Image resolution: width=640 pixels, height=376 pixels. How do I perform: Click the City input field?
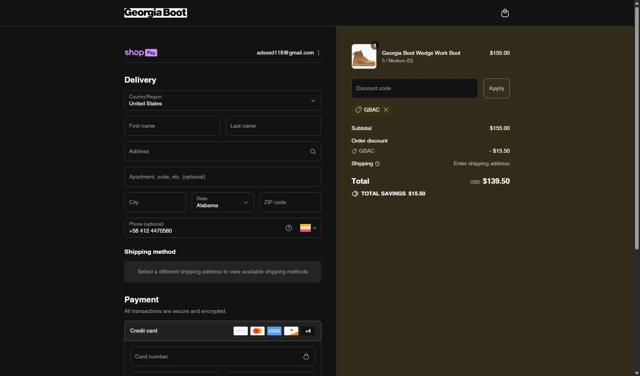[155, 202]
